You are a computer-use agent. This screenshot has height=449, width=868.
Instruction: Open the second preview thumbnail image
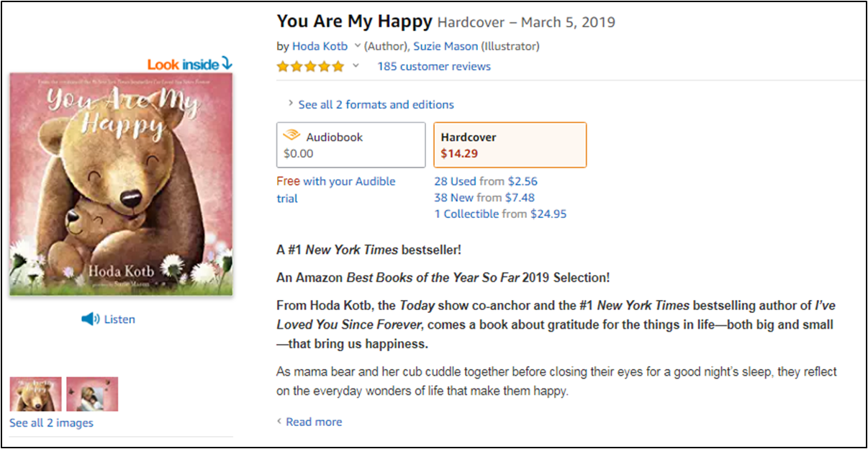click(x=92, y=394)
